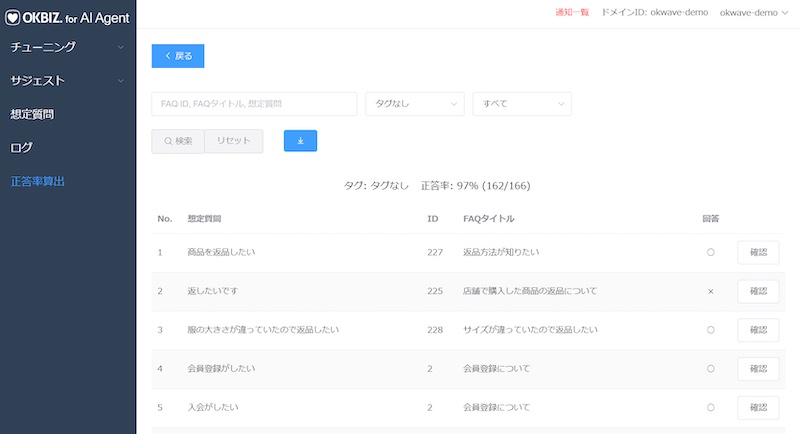
Task: Click 確認 for 会員登録がしたい row
Action: pos(758,369)
